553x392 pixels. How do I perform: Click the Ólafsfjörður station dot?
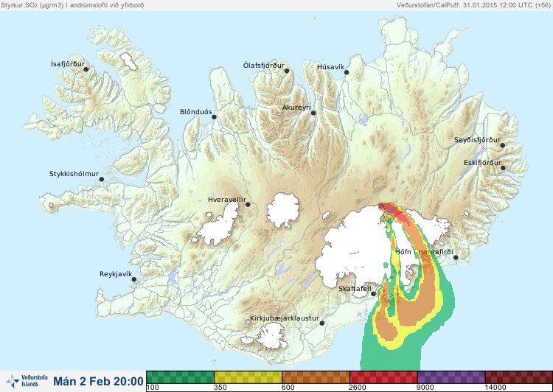click(x=287, y=71)
